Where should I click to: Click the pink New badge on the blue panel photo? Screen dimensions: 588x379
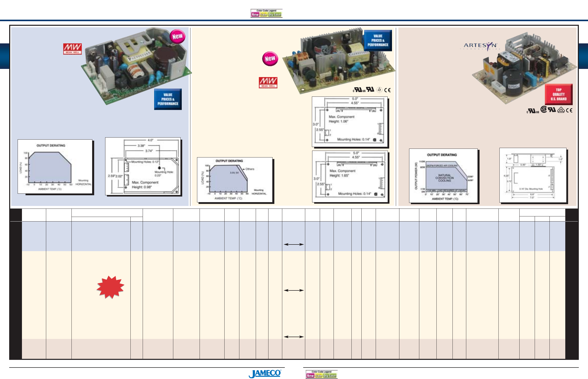(x=177, y=36)
